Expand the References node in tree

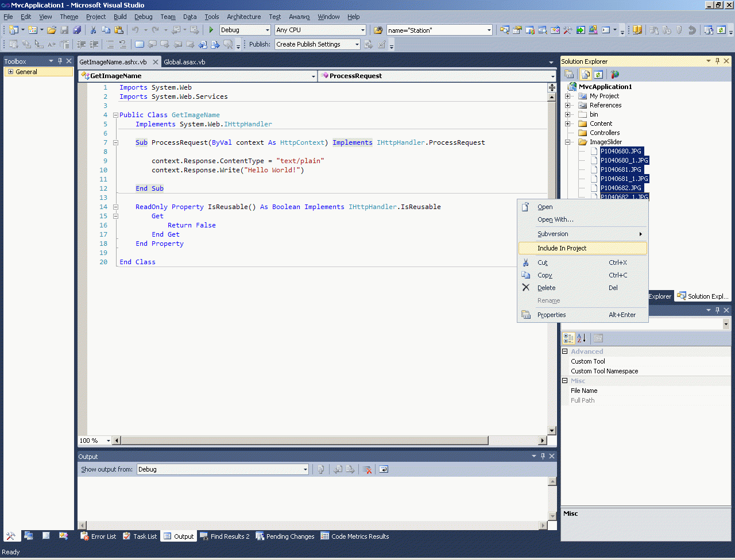coord(568,105)
